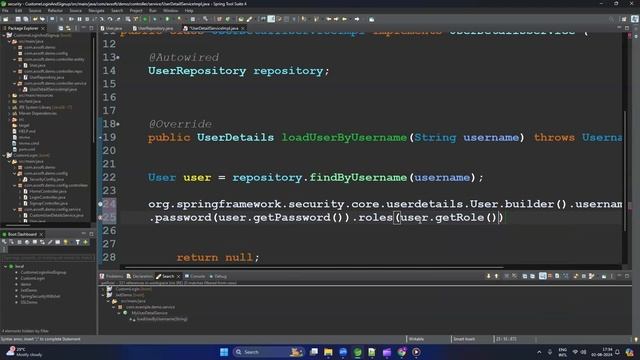The image size is (640, 360).
Task: Open the Window menu
Action: pyautogui.click(x=171, y=11)
